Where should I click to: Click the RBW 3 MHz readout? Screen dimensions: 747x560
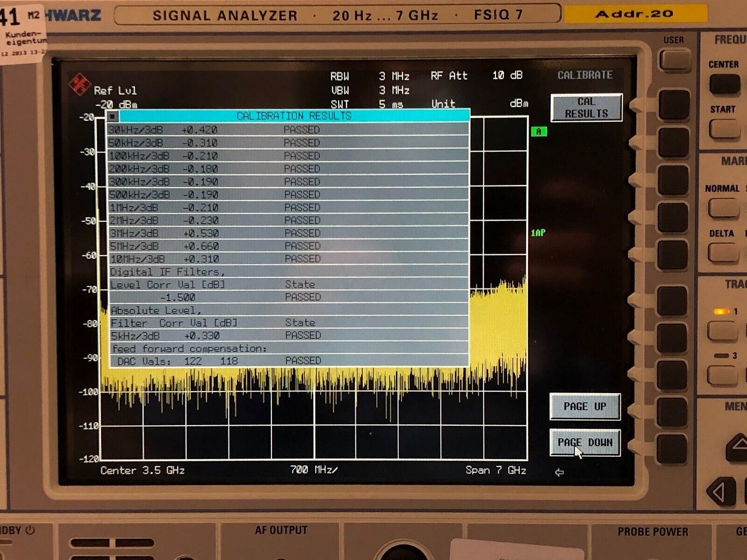(370, 76)
